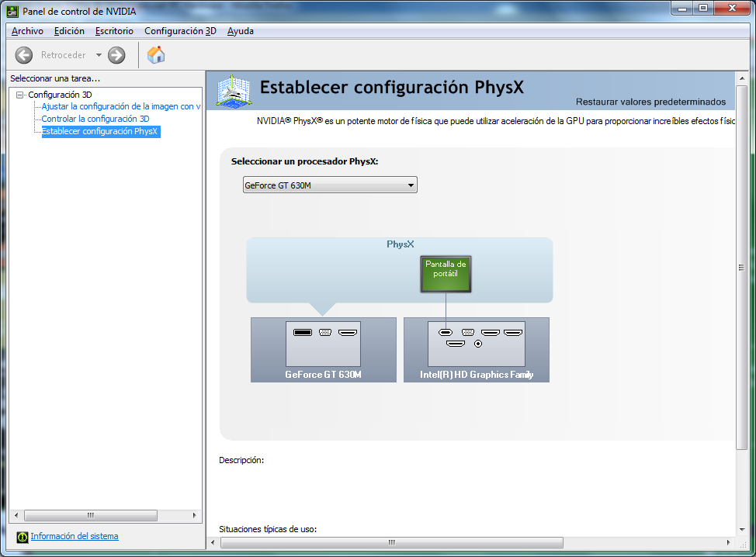Click scroll-up arrow of main panel scrollbar

(741, 78)
